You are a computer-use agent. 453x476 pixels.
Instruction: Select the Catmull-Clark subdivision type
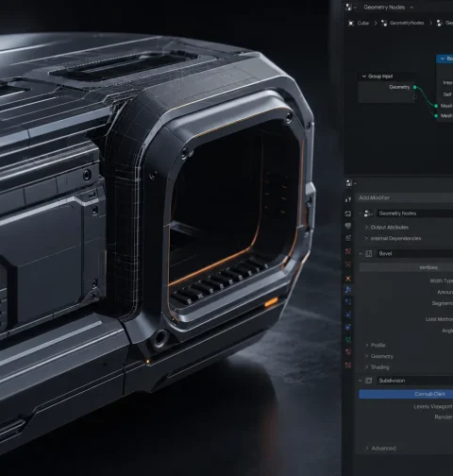(406, 394)
